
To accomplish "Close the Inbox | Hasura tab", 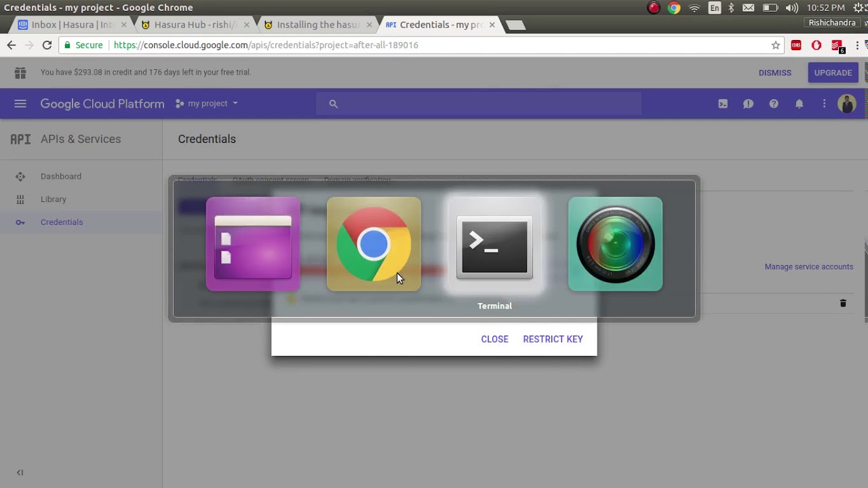I will (x=123, y=24).
